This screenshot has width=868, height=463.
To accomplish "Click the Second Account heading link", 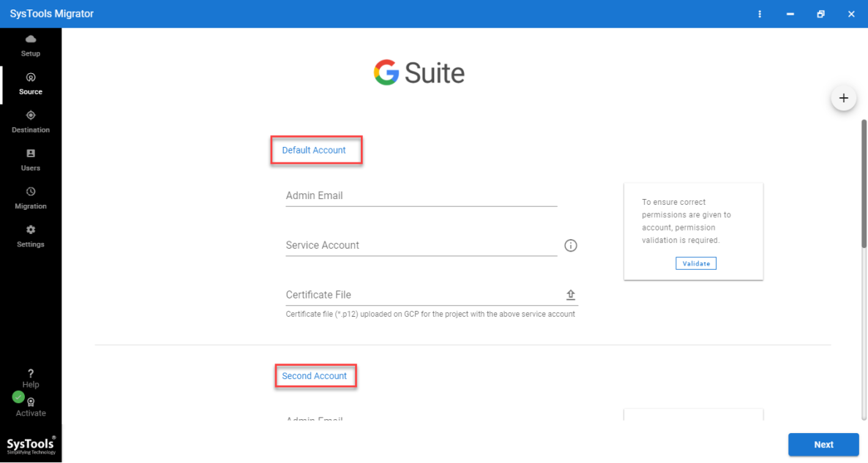I will pyautogui.click(x=315, y=376).
